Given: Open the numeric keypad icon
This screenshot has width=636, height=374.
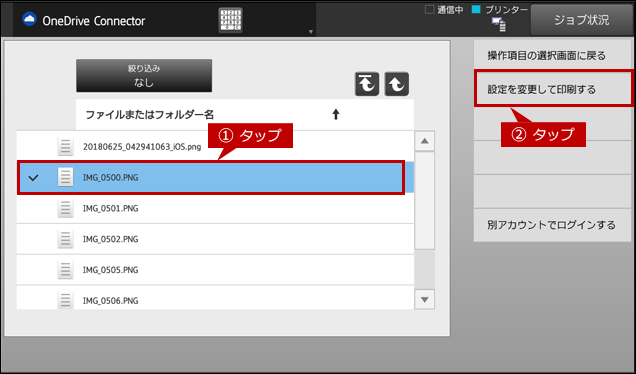Looking at the screenshot, I should (x=230, y=20).
